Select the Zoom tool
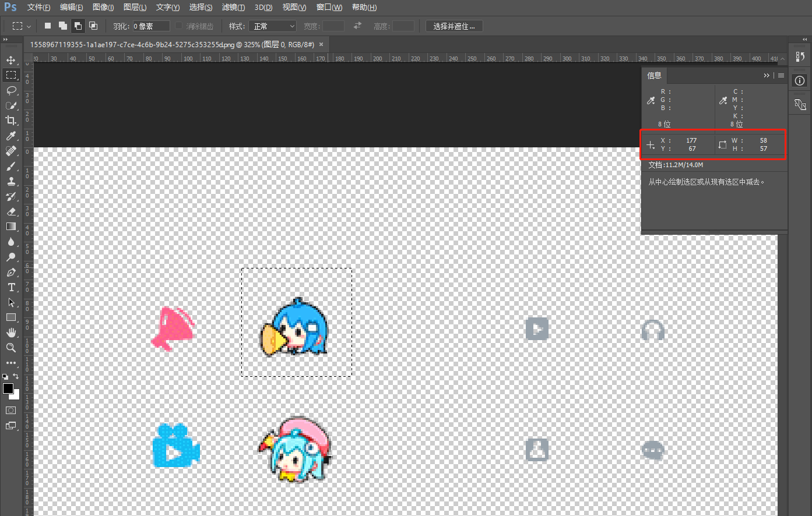The height and width of the screenshot is (516, 812). coord(11,348)
